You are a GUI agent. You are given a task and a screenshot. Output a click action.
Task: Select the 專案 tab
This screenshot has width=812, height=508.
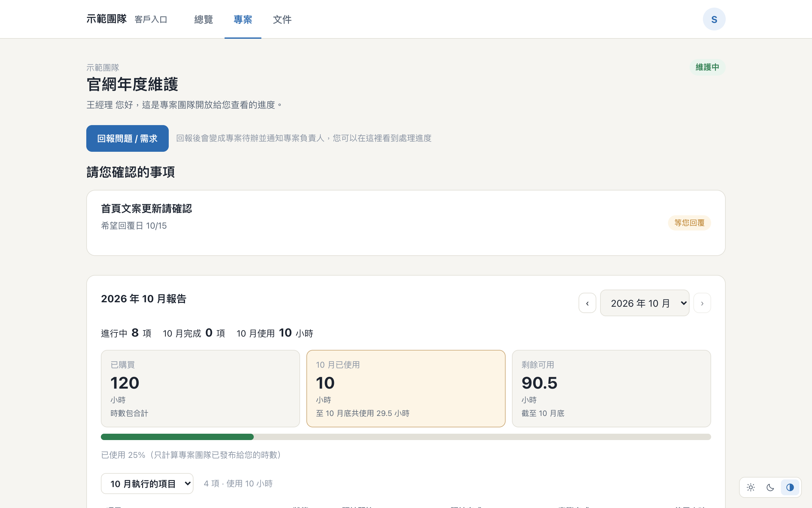(243, 19)
